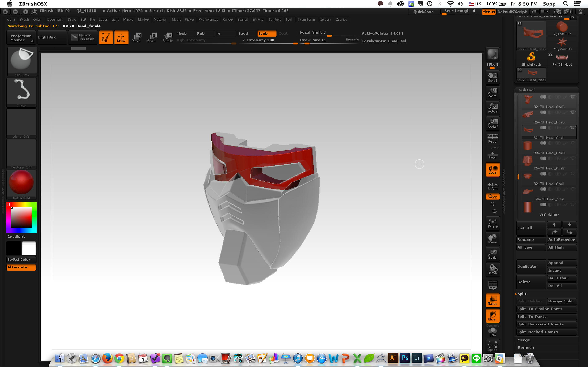Open the Brush menu
The width and height of the screenshot is (588, 367).
pyautogui.click(x=24, y=20)
